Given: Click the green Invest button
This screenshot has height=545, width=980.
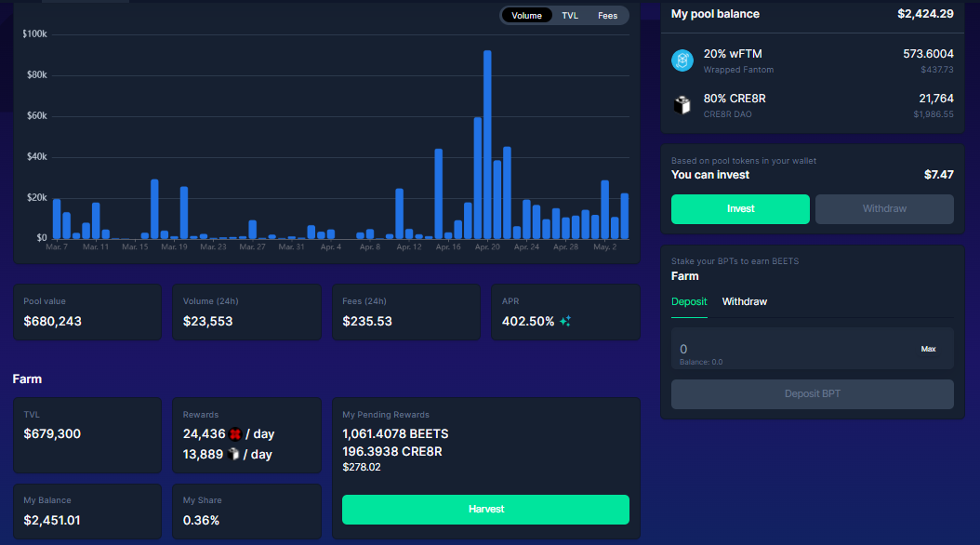Looking at the screenshot, I should pos(740,208).
